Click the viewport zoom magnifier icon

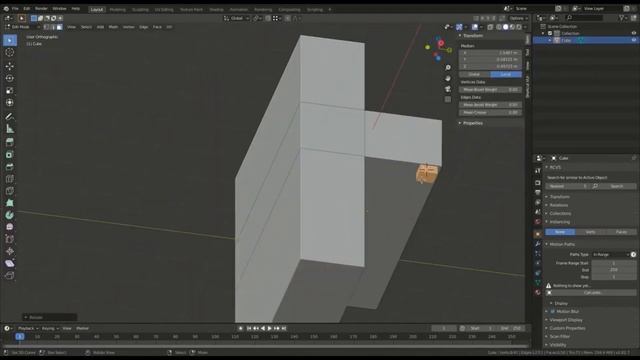pyautogui.click(x=448, y=68)
